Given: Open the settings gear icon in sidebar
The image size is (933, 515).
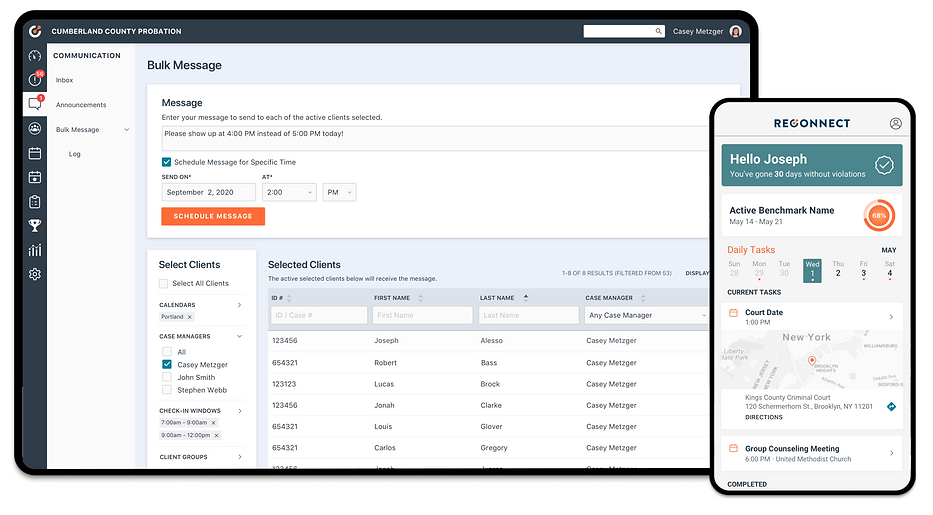Looking at the screenshot, I should tap(35, 274).
